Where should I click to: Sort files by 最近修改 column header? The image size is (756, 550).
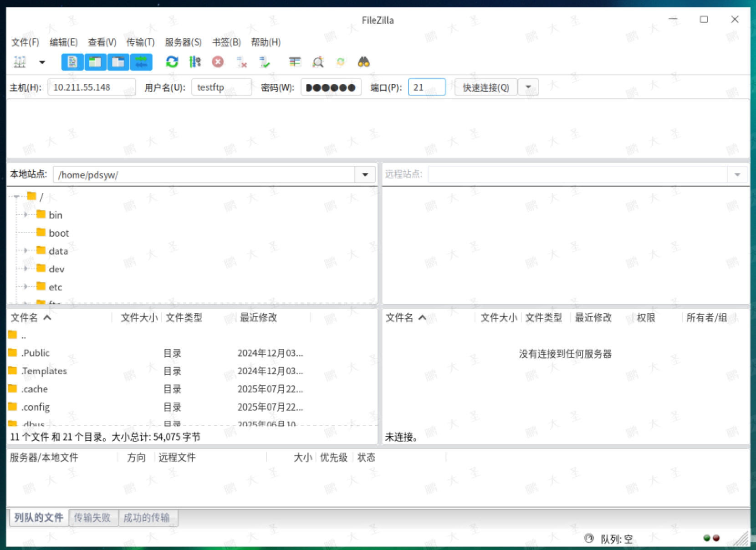point(258,318)
